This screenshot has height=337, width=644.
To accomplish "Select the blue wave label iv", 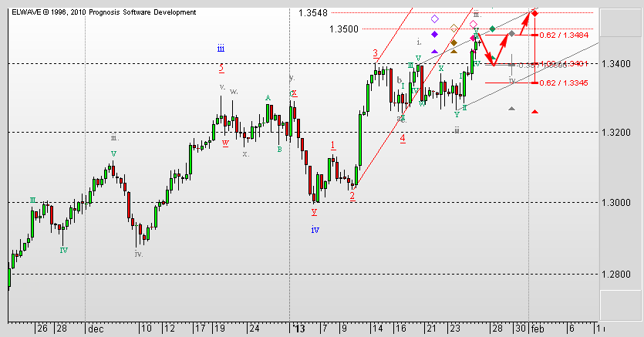I will (x=315, y=230).
